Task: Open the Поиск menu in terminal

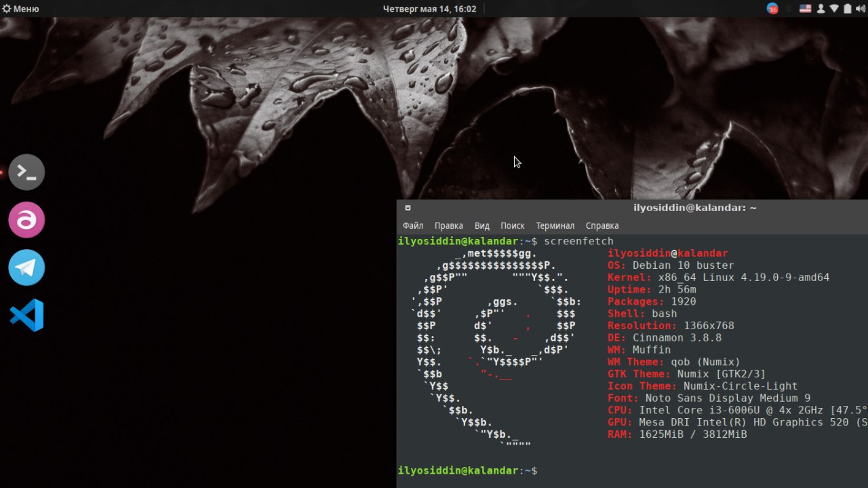Action: [513, 226]
